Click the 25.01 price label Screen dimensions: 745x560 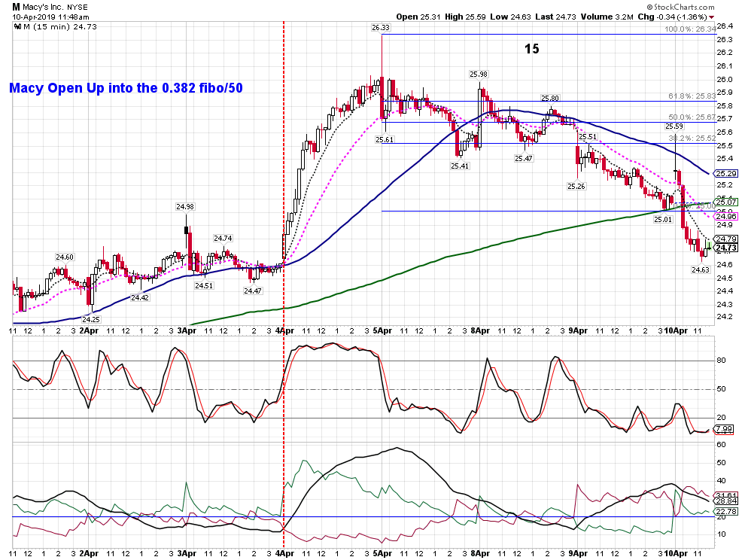663,219
